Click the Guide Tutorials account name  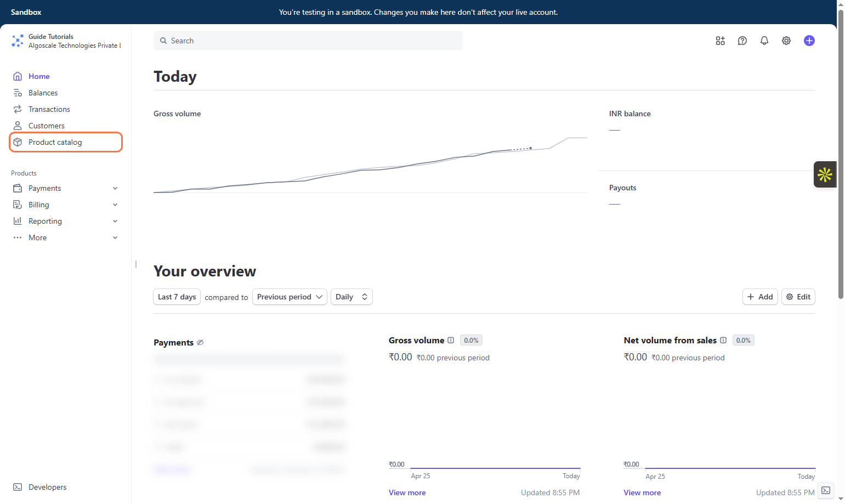click(51, 37)
